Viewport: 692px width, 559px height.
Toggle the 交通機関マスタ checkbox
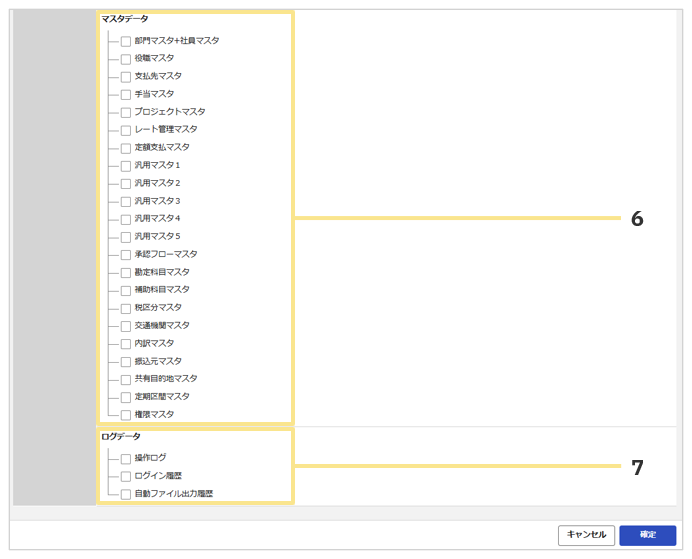(x=126, y=326)
